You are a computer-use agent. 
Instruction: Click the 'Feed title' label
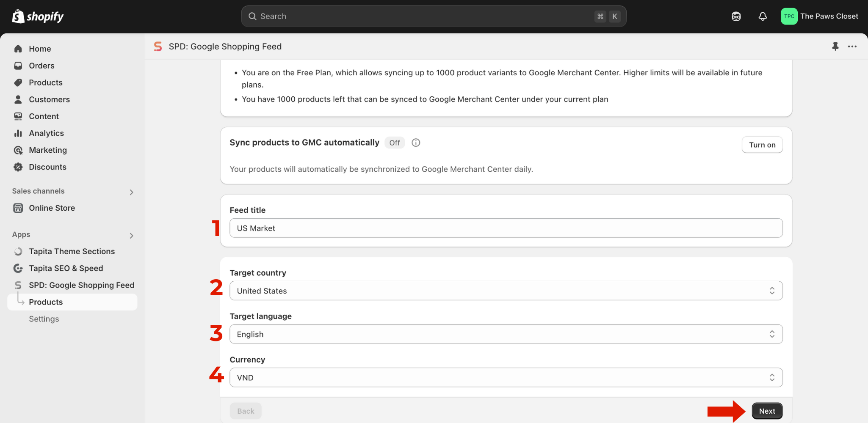(x=248, y=210)
